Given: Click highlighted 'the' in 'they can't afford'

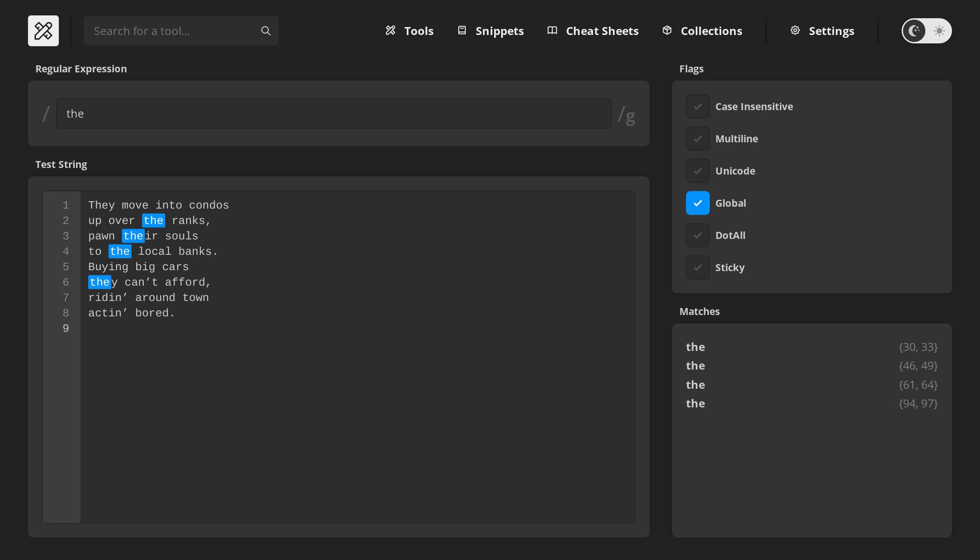Looking at the screenshot, I should (x=100, y=282).
